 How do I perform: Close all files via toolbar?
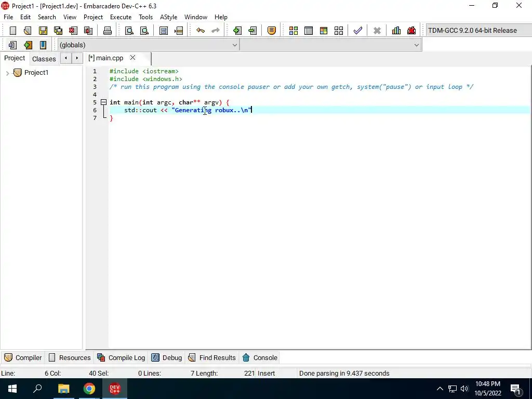coord(88,31)
